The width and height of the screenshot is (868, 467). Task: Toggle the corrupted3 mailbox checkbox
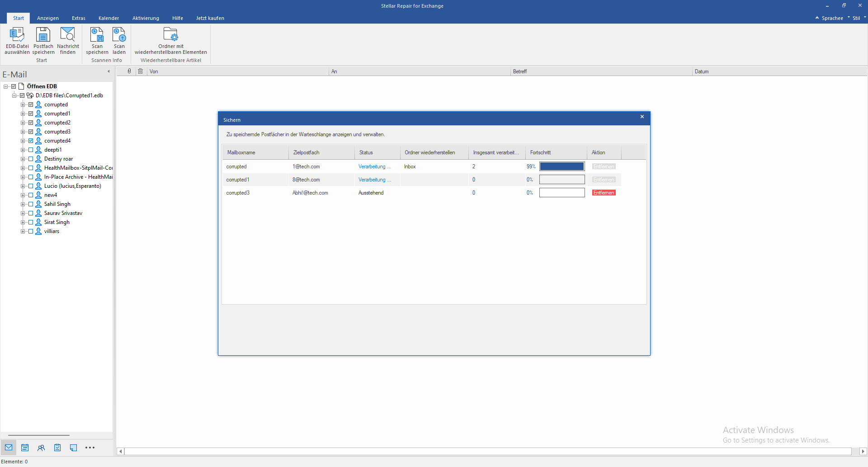[x=31, y=132]
